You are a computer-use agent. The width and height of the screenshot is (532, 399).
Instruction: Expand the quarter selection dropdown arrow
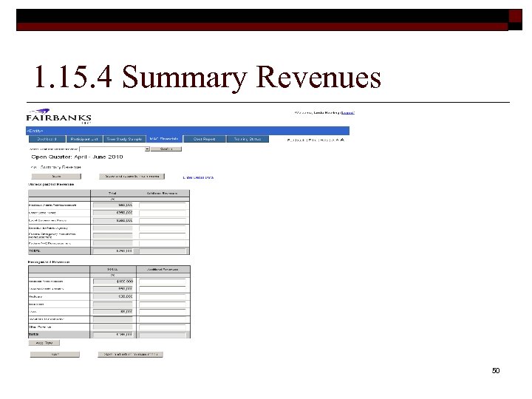click(147, 149)
